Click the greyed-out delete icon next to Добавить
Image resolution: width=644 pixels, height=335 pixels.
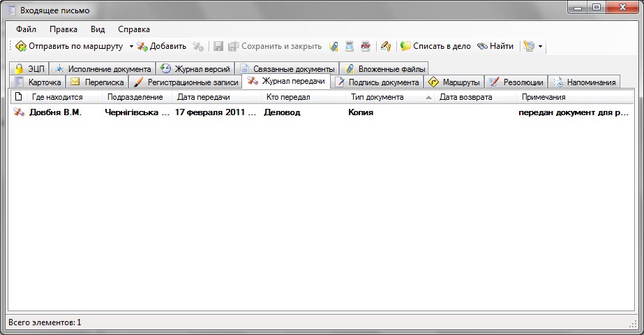(198, 46)
